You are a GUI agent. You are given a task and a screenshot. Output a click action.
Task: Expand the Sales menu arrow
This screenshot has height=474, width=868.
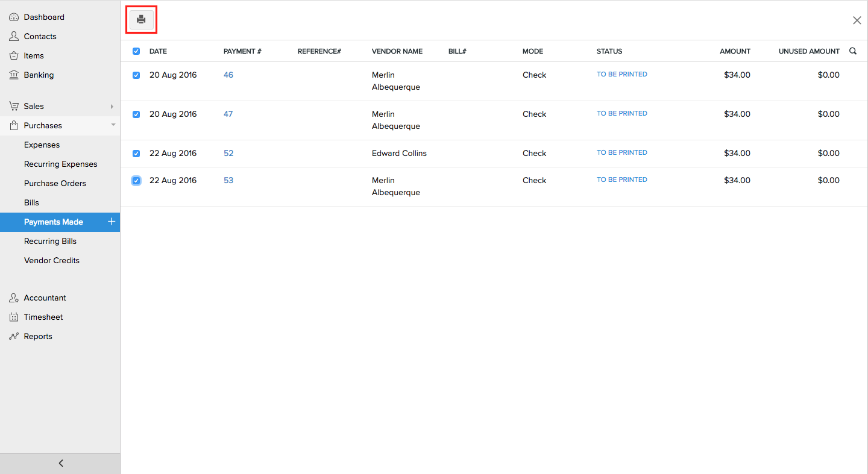[x=112, y=107]
